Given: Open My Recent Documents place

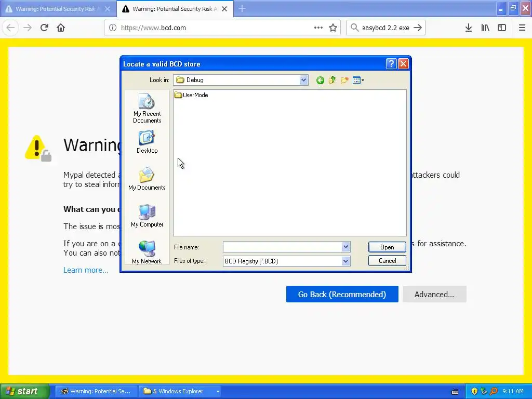Looking at the screenshot, I should (147, 108).
